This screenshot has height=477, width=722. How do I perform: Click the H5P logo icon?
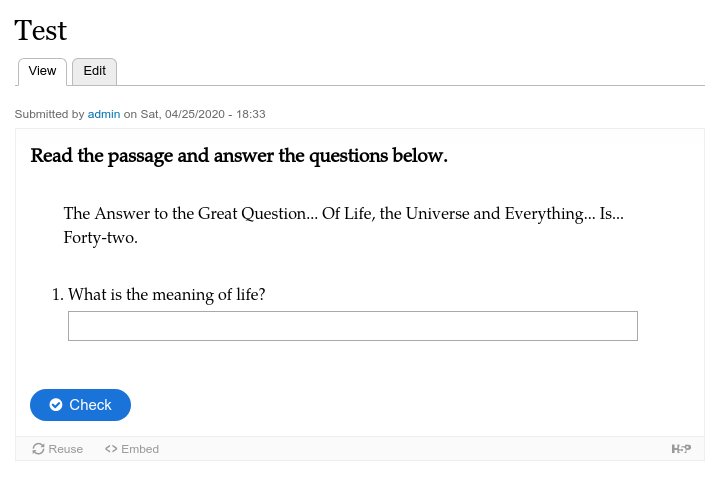(x=681, y=449)
